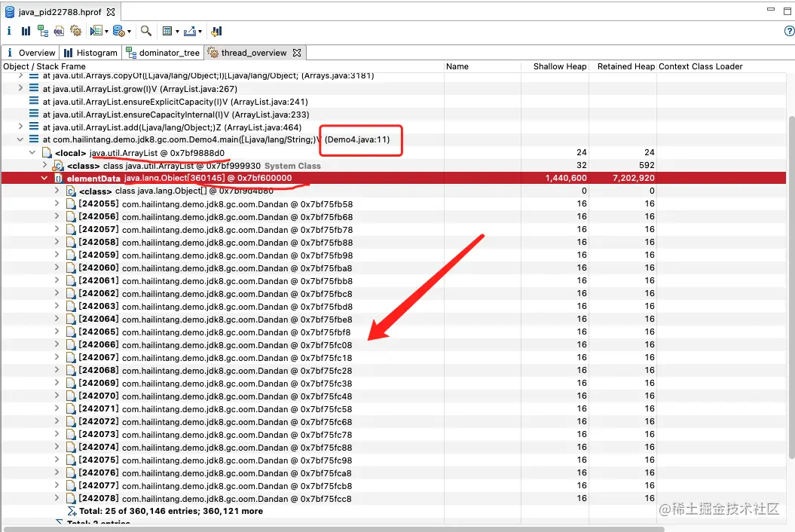Click the calculate retained size icon

tap(167, 32)
